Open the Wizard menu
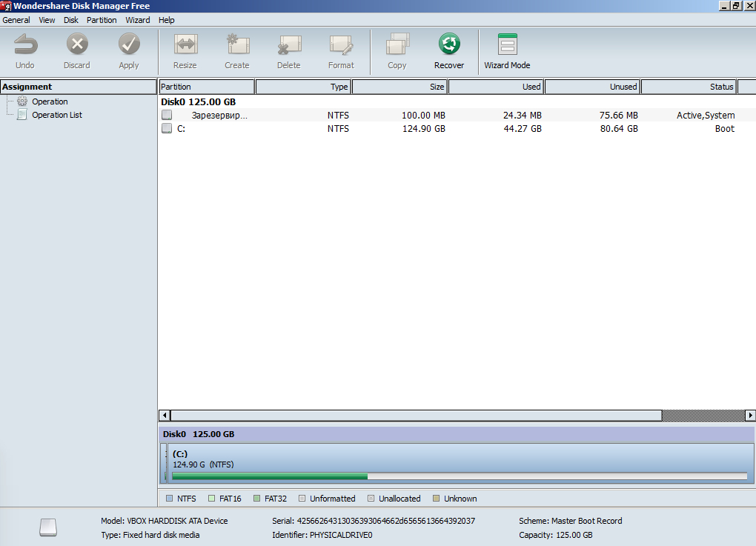This screenshot has height=546, width=756. [138, 20]
